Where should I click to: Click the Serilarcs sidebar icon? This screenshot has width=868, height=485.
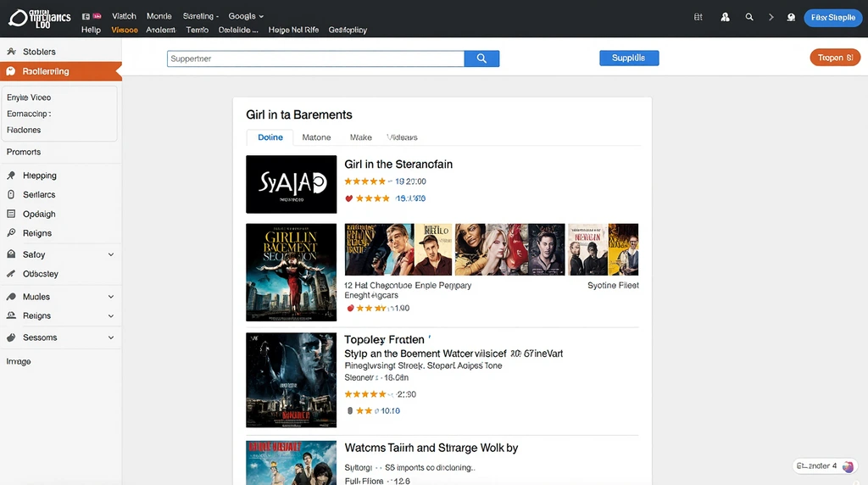point(11,195)
